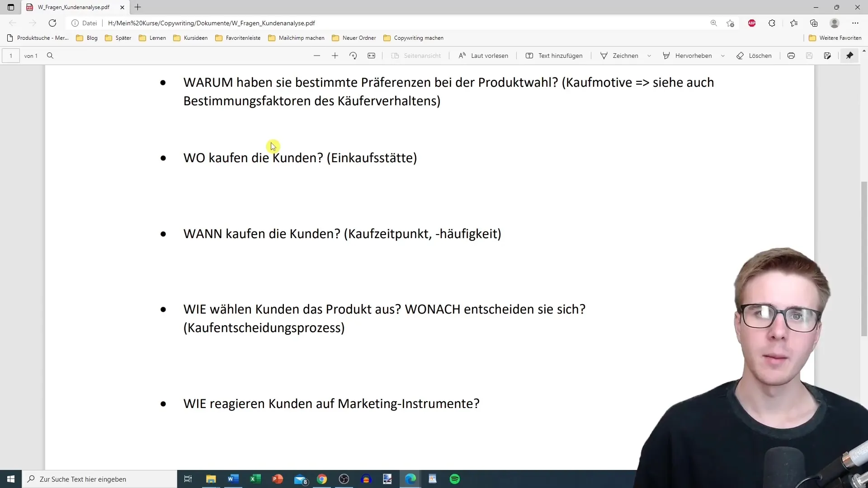Click the zoom out minus icon

pos(317,56)
